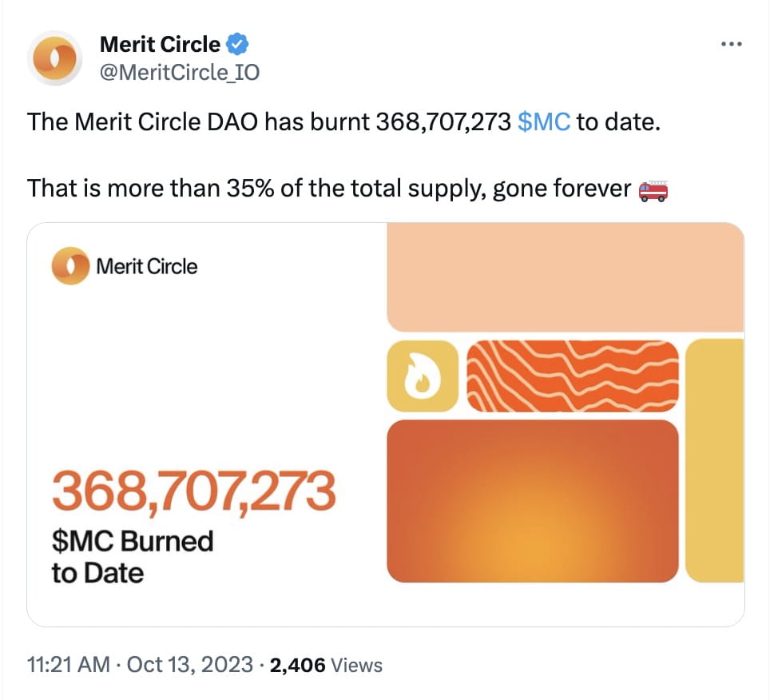The image size is (770, 700).
Task: Click the orange wavy pattern tile
Action: [574, 376]
